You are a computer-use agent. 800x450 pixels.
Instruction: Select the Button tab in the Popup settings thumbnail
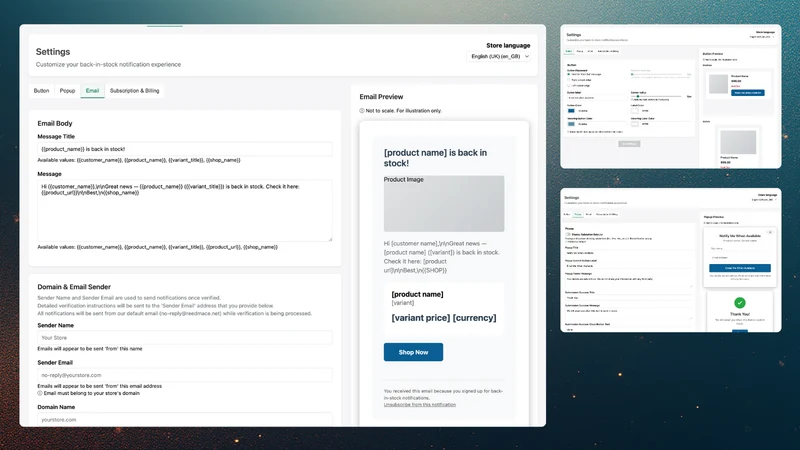567,214
